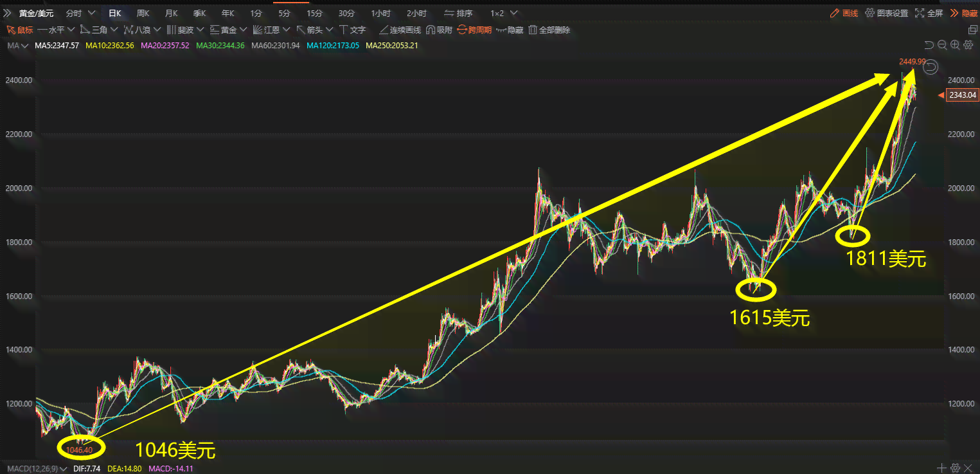The height and width of the screenshot is (474, 980).
Task: Click the MA5:2347.57 indicator value
Action: click(x=57, y=45)
